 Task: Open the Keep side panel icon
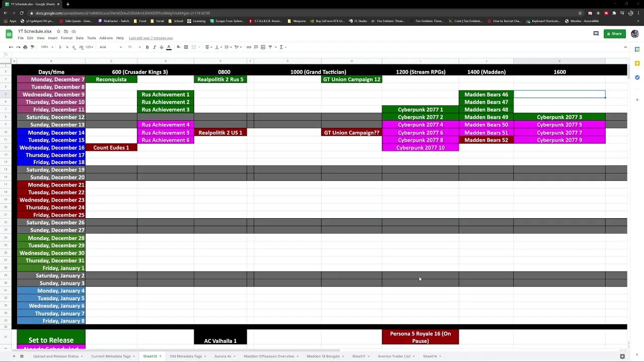point(637,63)
